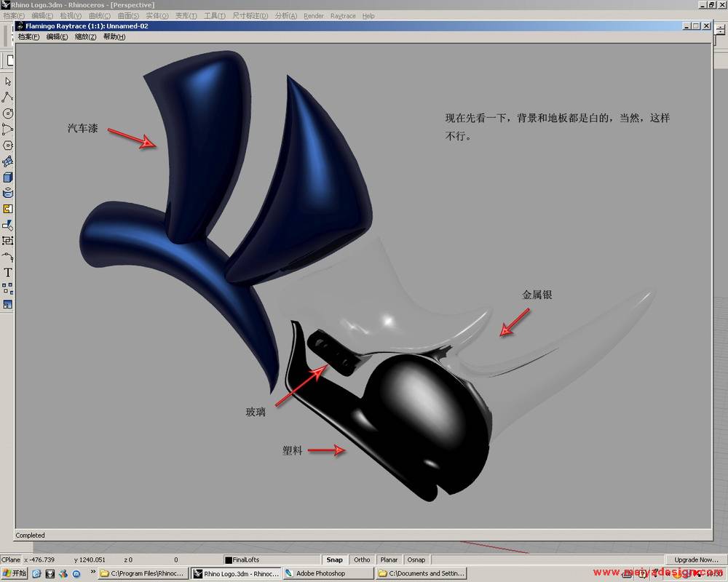Select the arrow Select Objects tool
Viewport: 728px width, 582px height.
(x=8, y=81)
